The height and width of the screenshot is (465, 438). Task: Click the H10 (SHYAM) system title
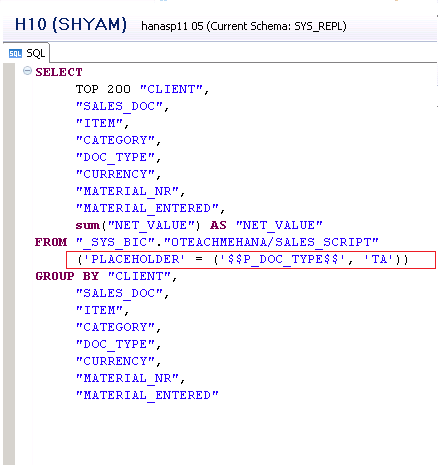(x=71, y=24)
